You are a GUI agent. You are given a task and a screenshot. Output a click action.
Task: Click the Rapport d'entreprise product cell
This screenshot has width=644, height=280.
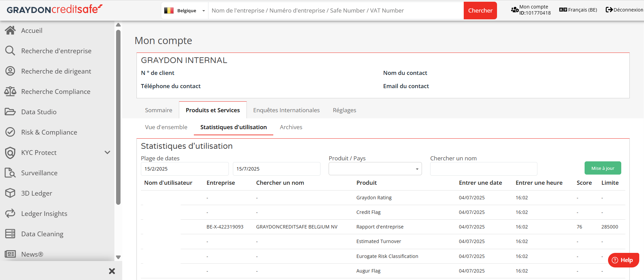(380, 227)
